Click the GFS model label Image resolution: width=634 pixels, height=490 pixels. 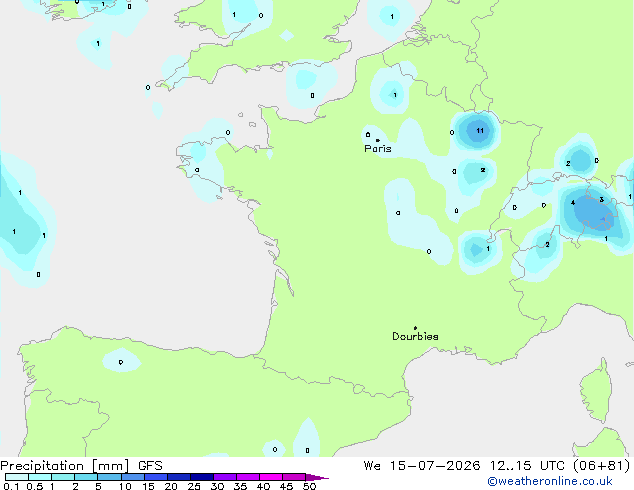click(150, 466)
